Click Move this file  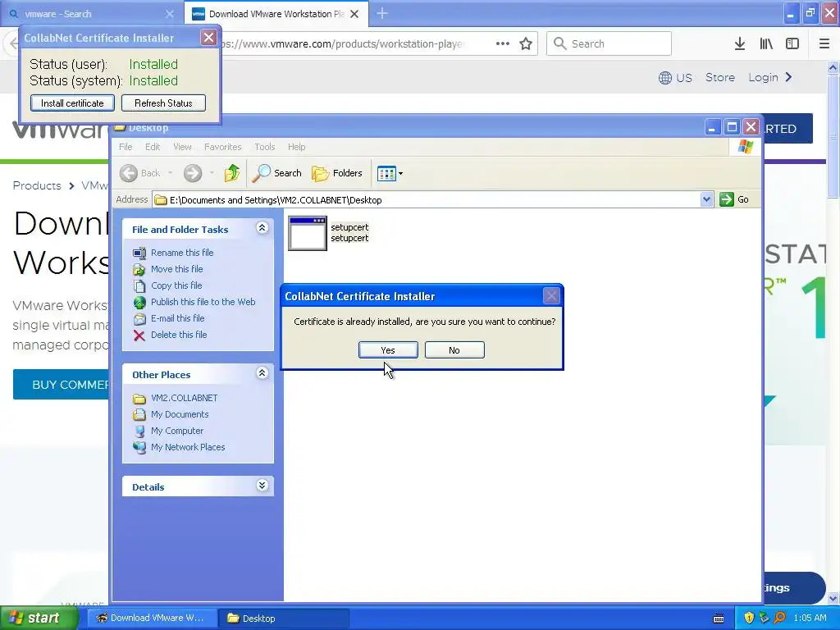tap(177, 269)
